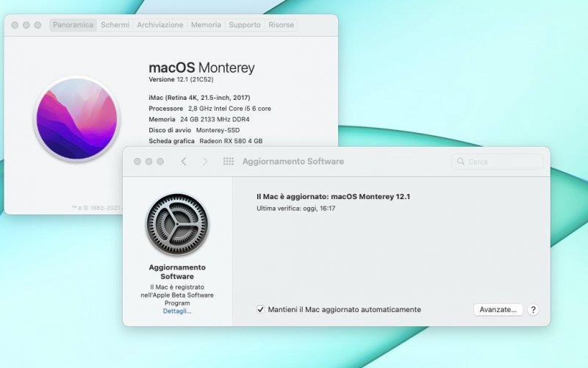This screenshot has width=588, height=368.
Task: Click the Software Update gear icon
Action: (x=177, y=225)
